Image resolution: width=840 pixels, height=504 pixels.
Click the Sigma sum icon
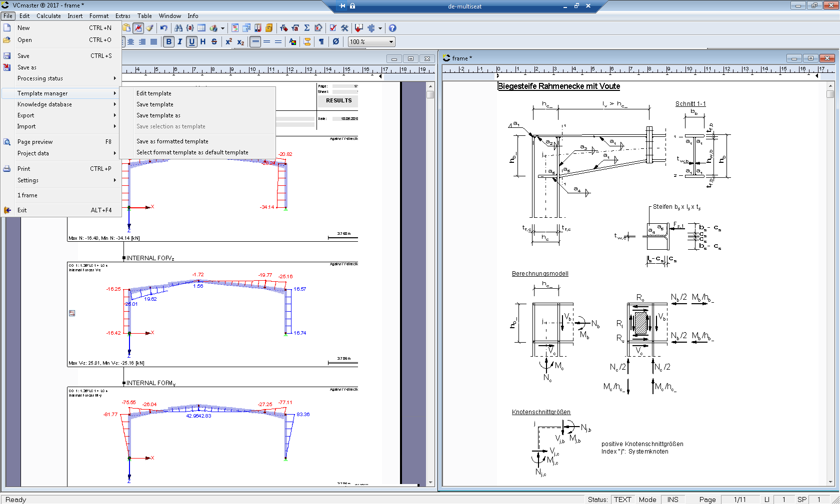[307, 28]
